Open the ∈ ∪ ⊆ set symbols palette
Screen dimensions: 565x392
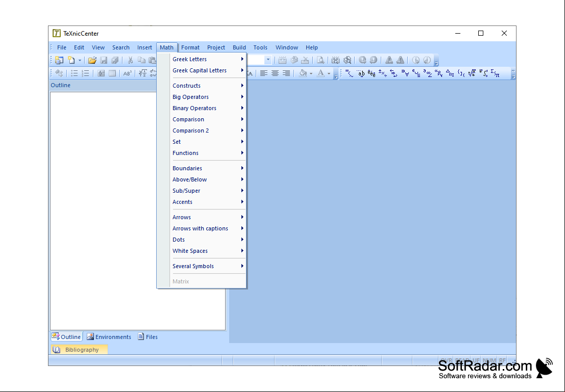[416, 73]
